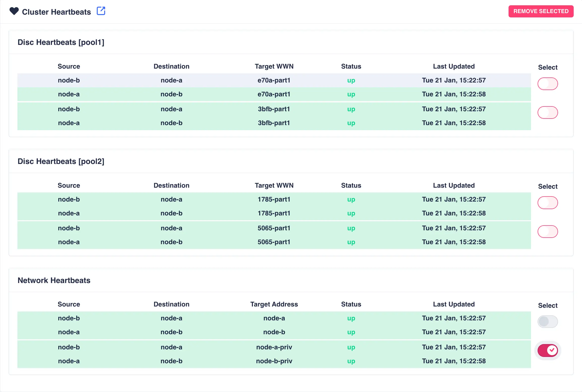Enable select switch for 3bfb-part1 heartbeat

(x=547, y=113)
